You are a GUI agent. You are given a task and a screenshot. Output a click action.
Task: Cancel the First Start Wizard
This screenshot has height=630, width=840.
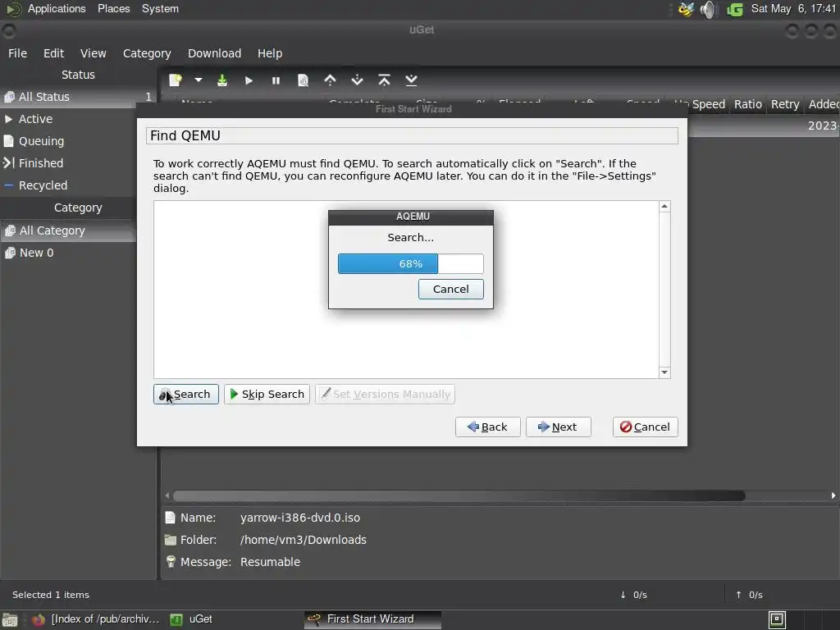click(645, 427)
